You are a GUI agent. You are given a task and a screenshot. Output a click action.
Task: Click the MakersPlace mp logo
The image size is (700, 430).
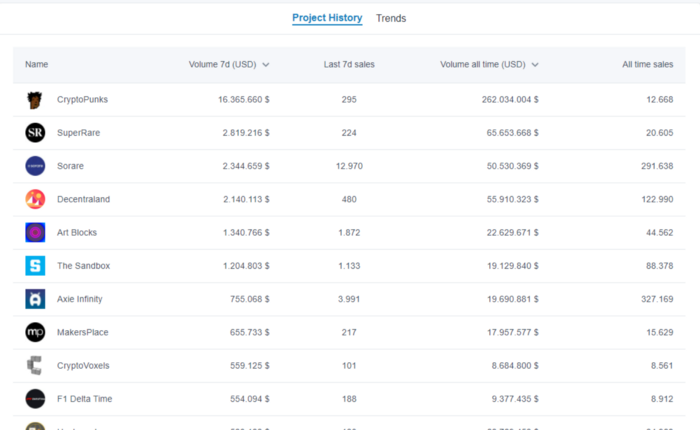(x=35, y=332)
